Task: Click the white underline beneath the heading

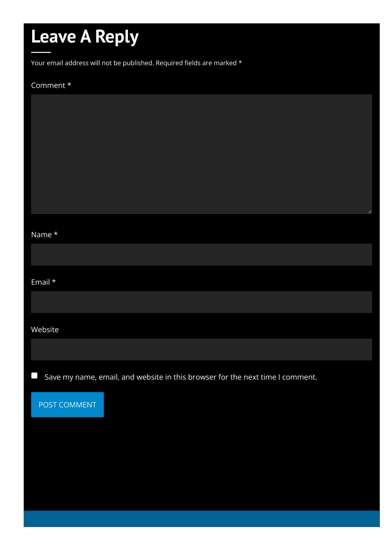Action: click(41, 52)
